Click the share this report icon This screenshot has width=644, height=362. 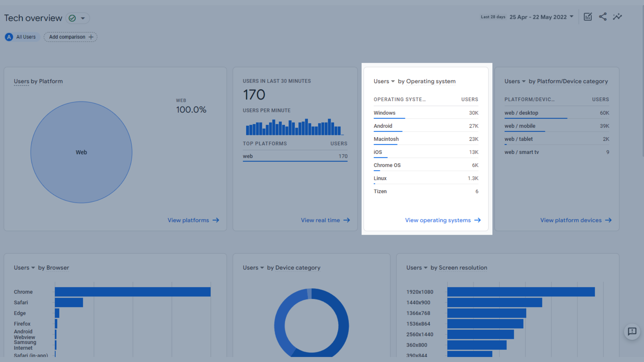[x=603, y=17]
